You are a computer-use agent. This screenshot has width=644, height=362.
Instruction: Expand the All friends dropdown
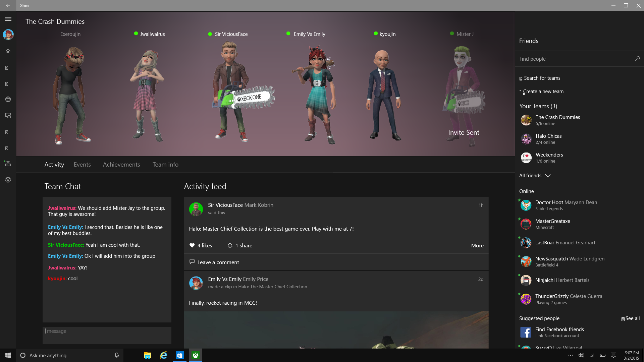(535, 176)
